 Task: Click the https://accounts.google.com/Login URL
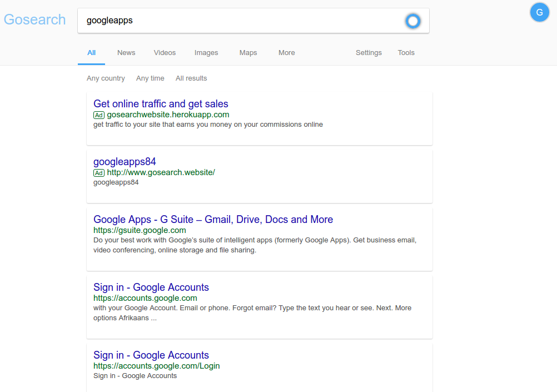(x=156, y=366)
